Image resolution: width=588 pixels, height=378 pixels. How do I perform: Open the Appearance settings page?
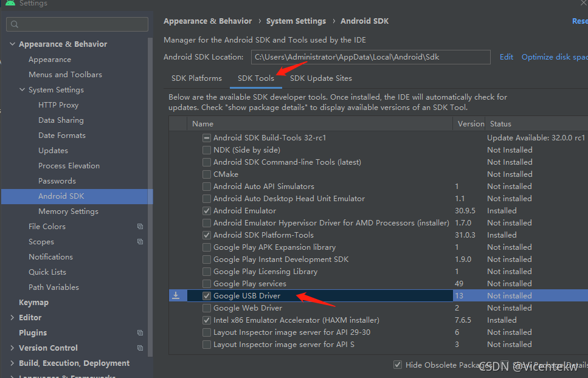coord(50,59)
